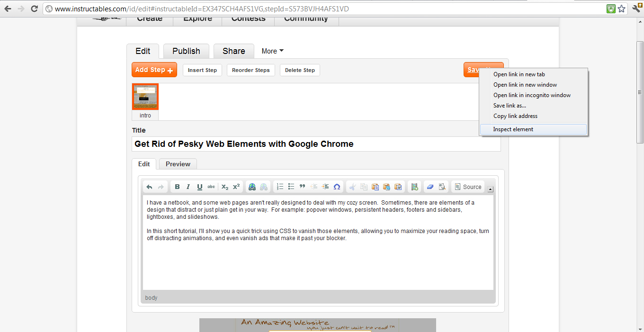Image resolution: width=644 pixels, height=332 pixels.
Task: Toggle underline formatting
Action: click(200, 187)
